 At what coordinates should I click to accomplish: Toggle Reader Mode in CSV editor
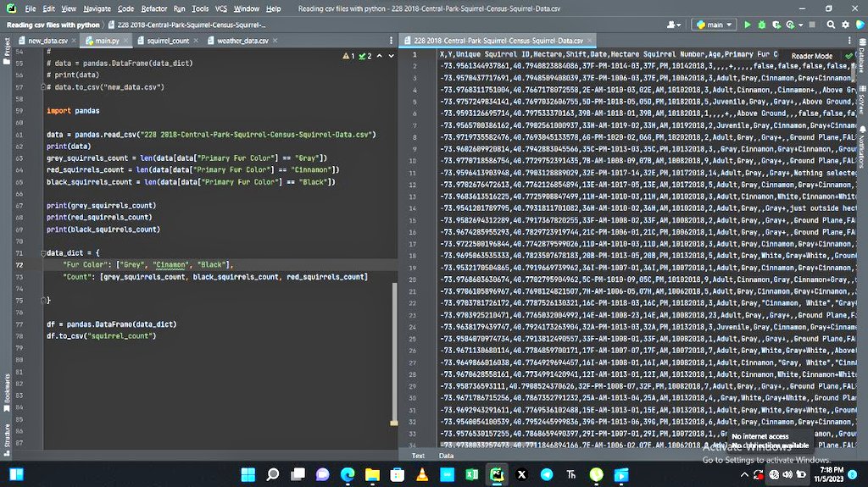point(811,56)
